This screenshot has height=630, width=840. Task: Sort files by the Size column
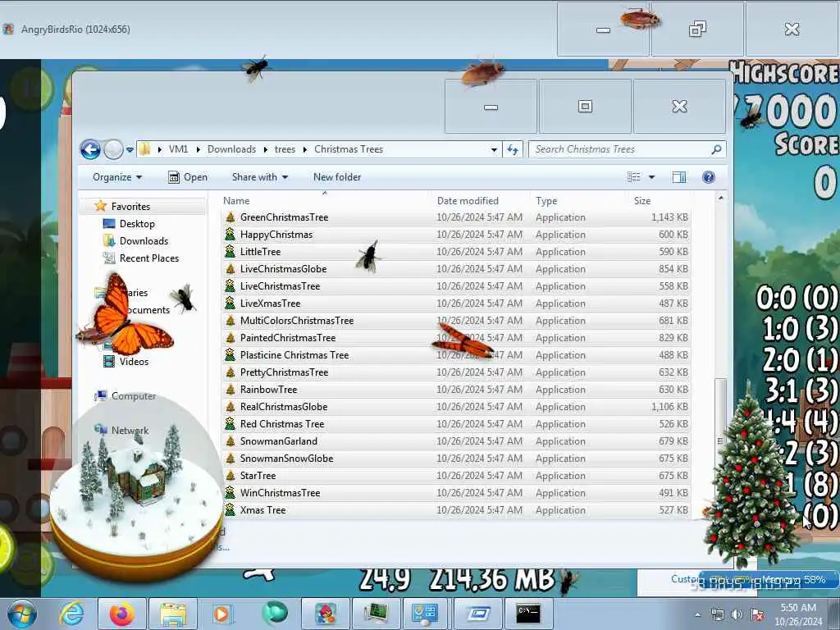click(x=642, y=200)
